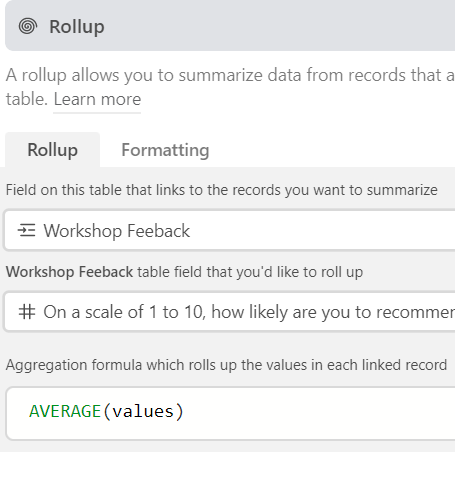
Task: Open the Learn more link
Action: point(97,99)
